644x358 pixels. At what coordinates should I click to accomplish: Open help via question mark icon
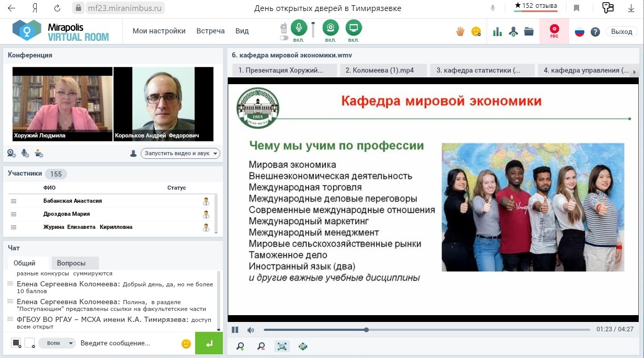click(595, 32)
